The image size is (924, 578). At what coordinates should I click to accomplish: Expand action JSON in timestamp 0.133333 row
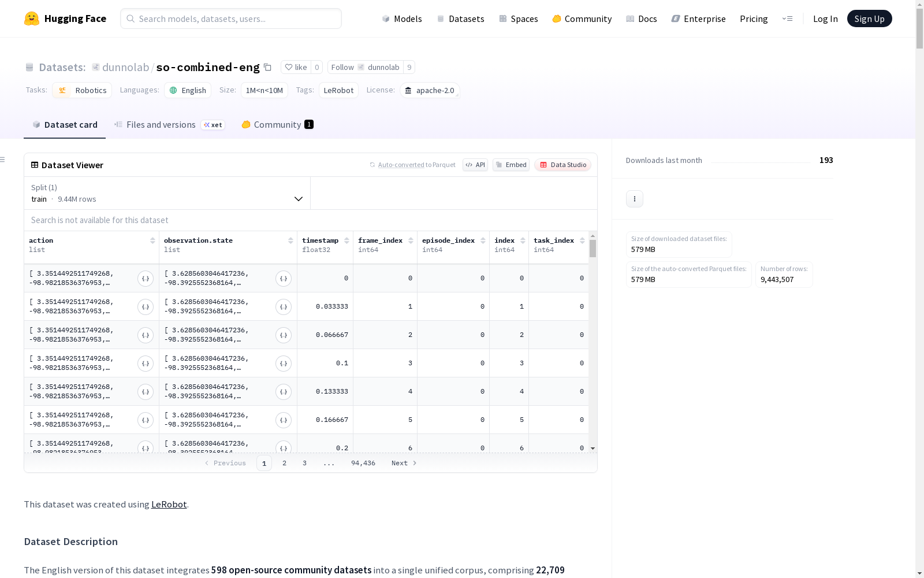(146, 392)
